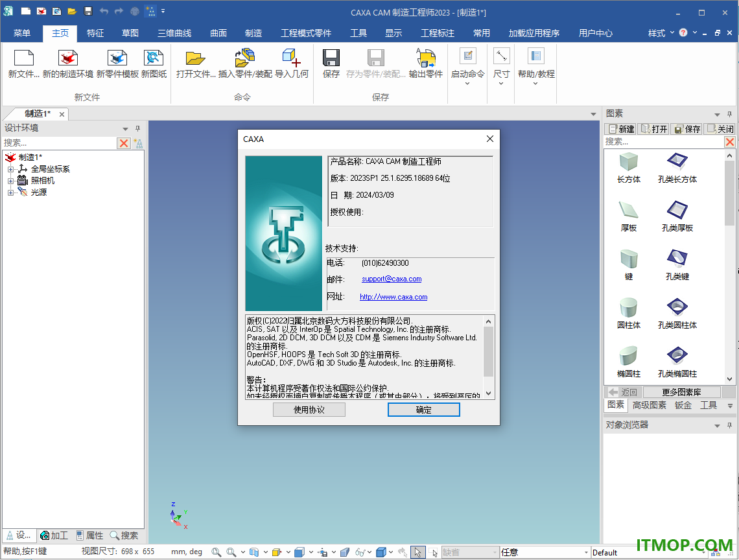739x560 pixels.
Task: Click the New Drawing (新图纸) icon
Action: click(x=154, y=58)
